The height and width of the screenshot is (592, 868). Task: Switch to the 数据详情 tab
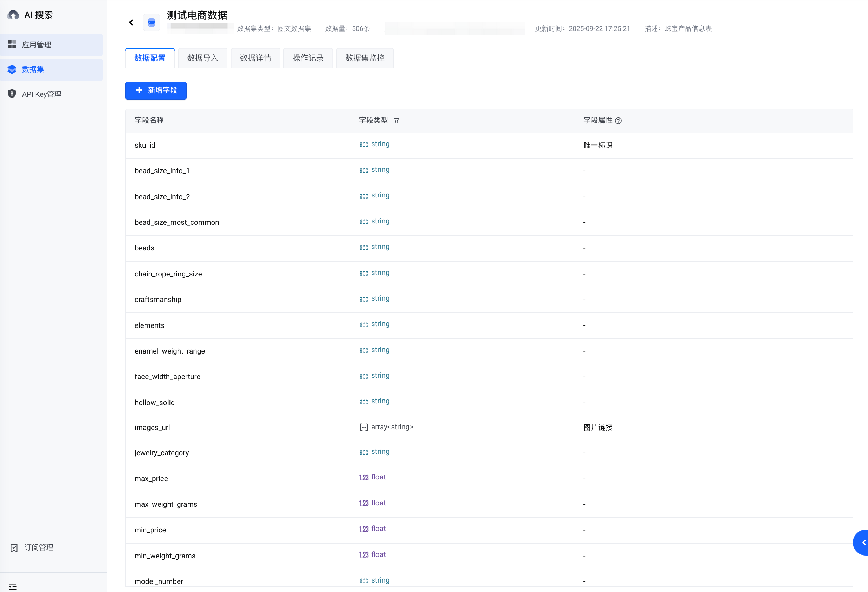(255, 58)
